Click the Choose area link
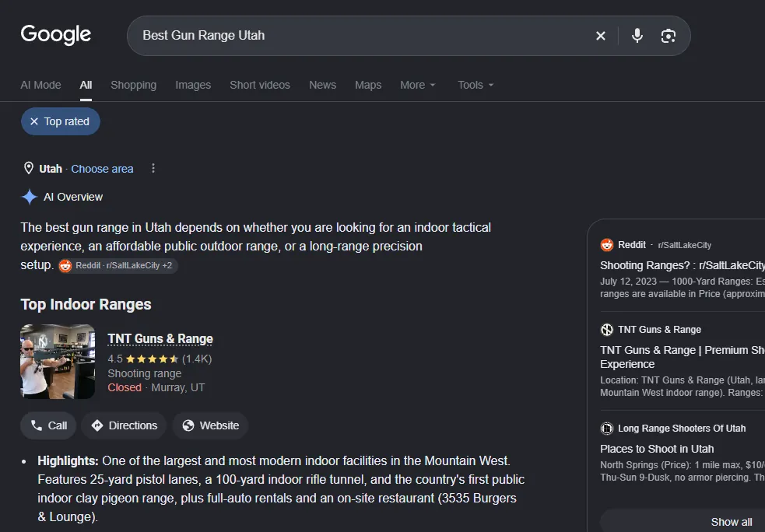This screenshot has height=532, width=765. tap(102, 169)
